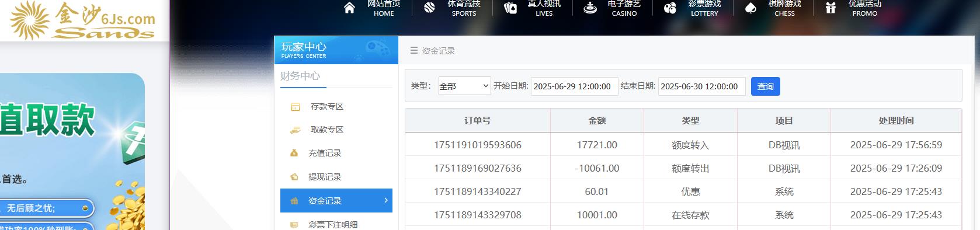
Task: Open 充值记录 in sidebar
Action: click(325, 153)
